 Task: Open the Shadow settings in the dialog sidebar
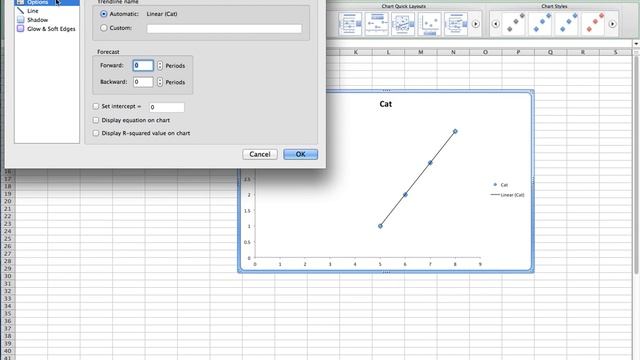[37, 20]
